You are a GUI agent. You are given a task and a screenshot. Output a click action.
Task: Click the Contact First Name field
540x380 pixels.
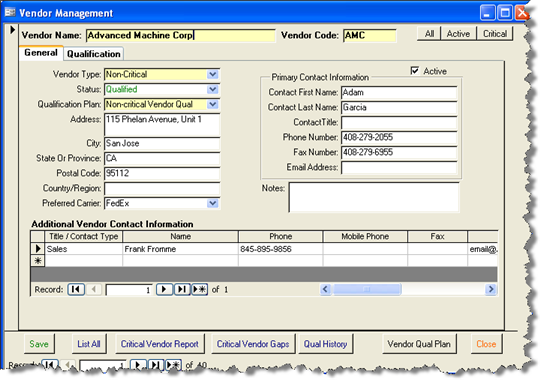click(399, 92)
